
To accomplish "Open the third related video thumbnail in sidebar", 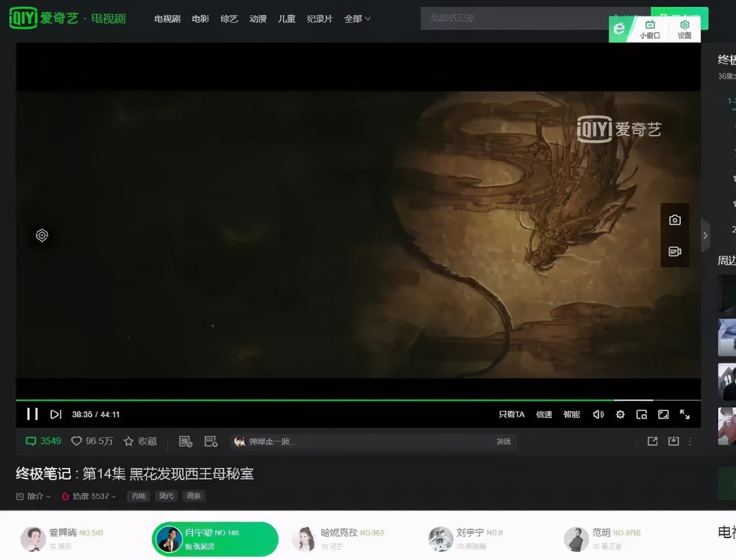I will pyautogui.click(x=727, y=382).
